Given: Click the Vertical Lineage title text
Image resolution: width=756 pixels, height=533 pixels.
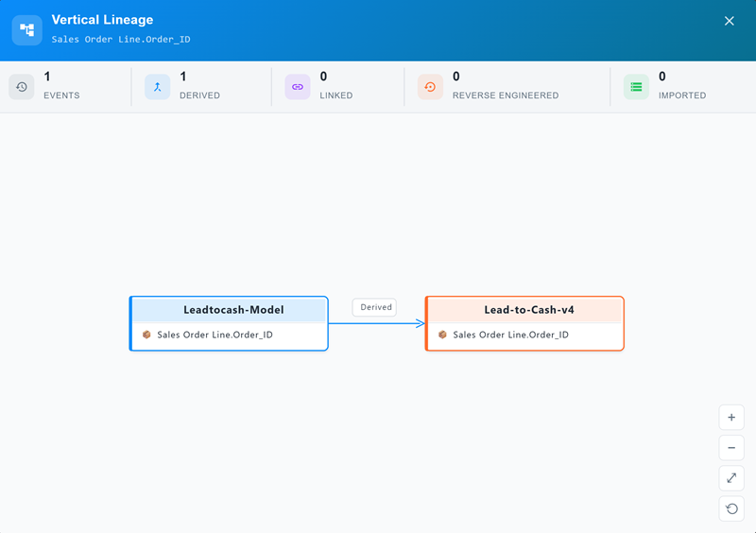Looking at the screenshot, I should pyautogui.click(x=102, y=20).
